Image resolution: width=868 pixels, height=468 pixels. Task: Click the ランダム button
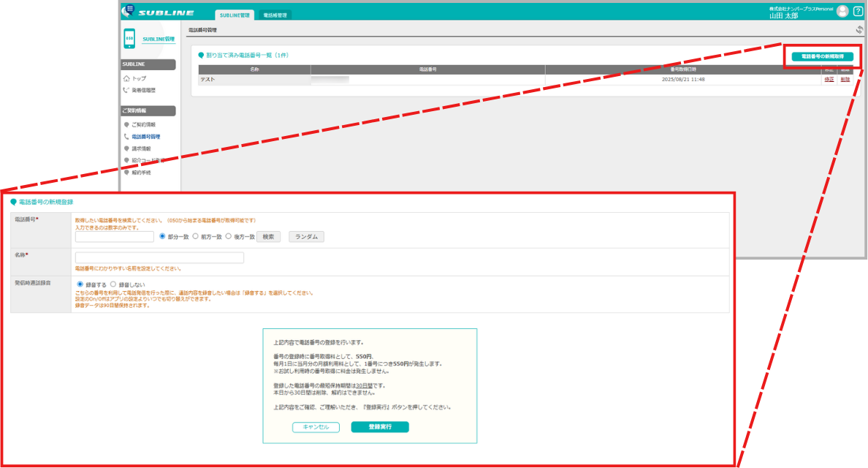pos(306,237)
